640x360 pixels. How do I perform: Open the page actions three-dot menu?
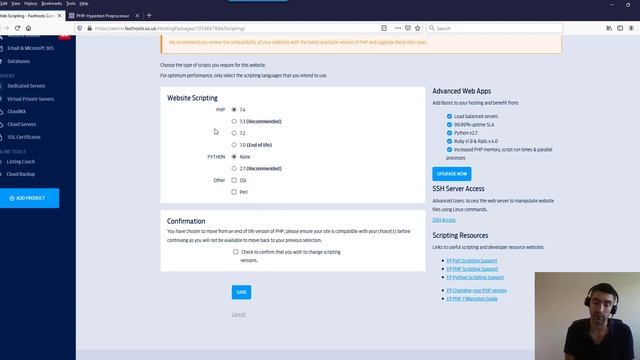(x=398, y=28)
